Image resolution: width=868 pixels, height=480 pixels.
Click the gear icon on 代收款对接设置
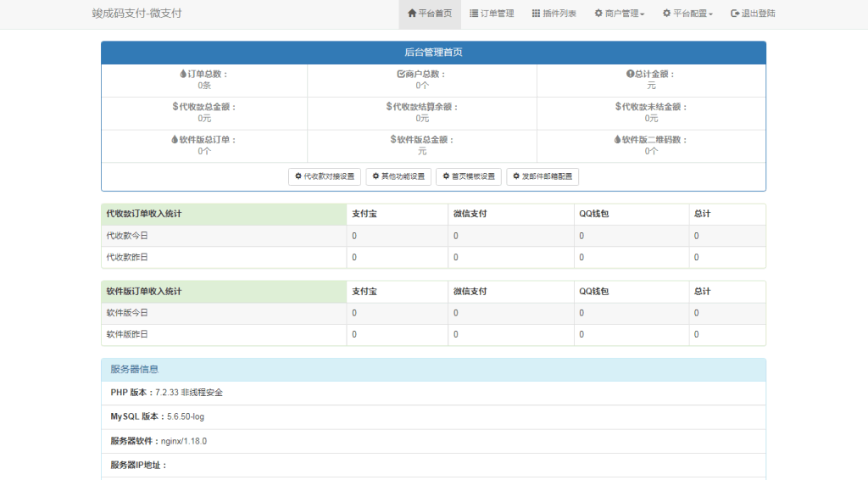coord(298,176)
